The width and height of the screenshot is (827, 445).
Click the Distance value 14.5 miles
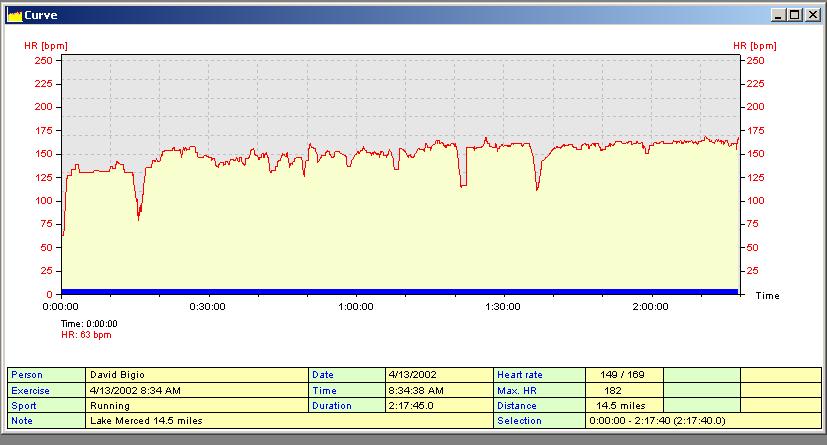623,406
